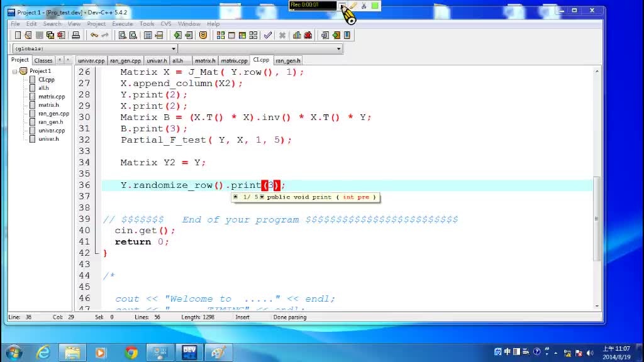Screen dimensions: 644x362
Task: Collapse the Project1 tree node
Action: click(15, 72)
